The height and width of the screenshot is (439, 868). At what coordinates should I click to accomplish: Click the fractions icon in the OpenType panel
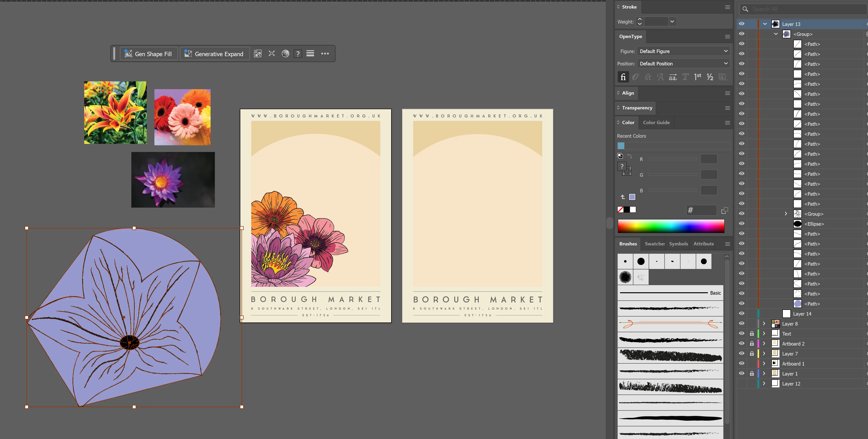(x=710, y=77)
